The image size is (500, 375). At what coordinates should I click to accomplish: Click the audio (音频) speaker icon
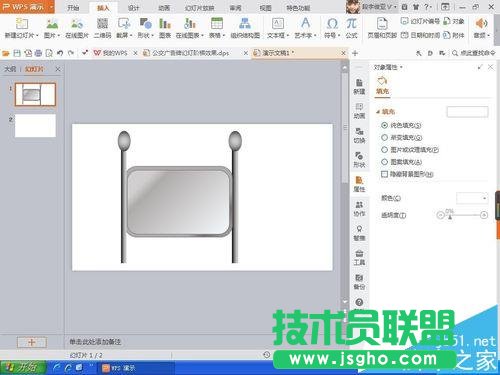tap(481, 24)
